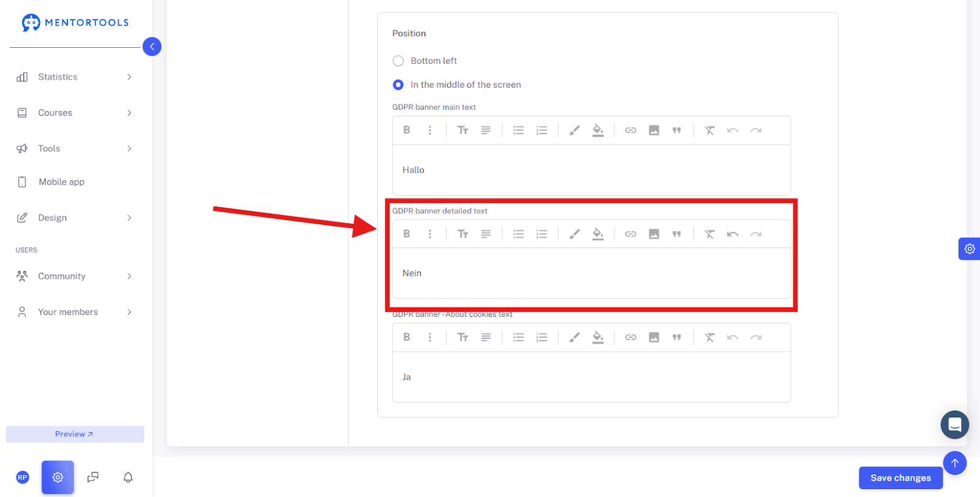Expand the Courses menu
The width and height of the screenshot is (980, 497).
[74, 113]
